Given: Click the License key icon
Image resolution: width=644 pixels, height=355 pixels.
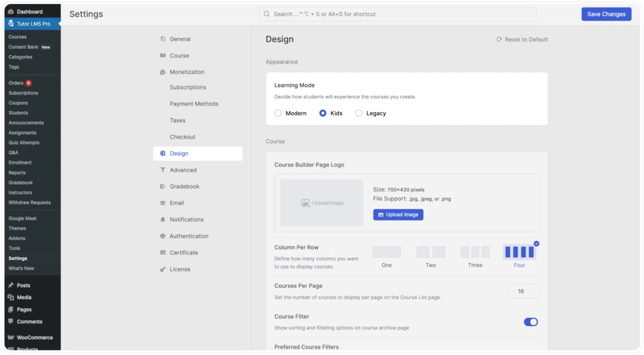Looking at the screenshot, I should click(x=163, y=269).
